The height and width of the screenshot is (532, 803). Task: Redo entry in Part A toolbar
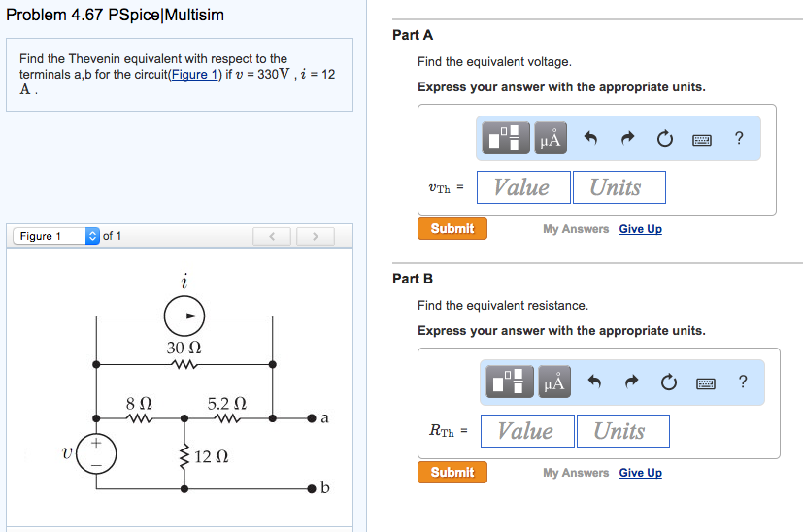coord(627,138)
